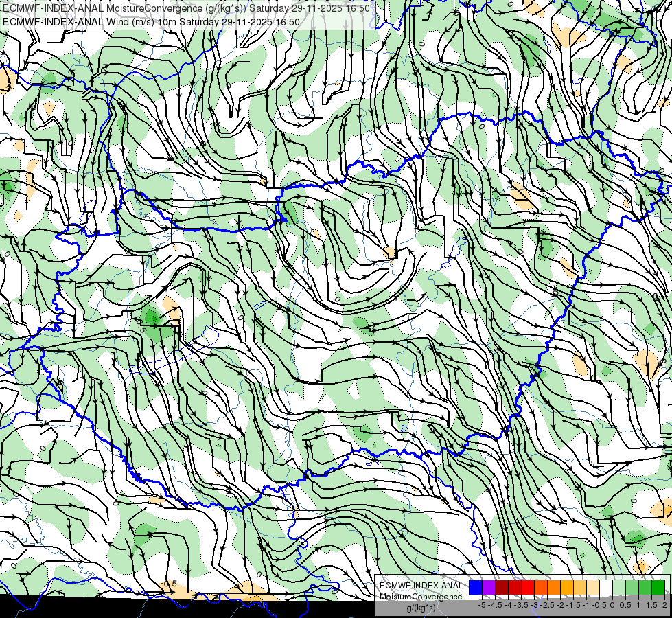
Task: Click the Wind 10m title line at top
Action: tap(151, 22)
